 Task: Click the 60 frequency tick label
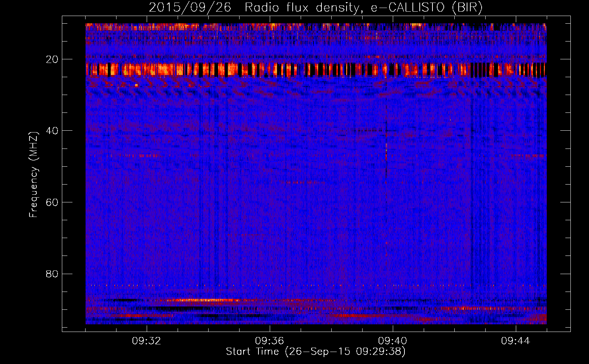point(52,202)
